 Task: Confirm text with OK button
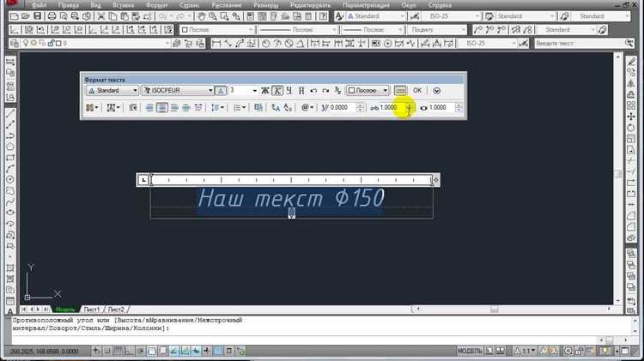click(x=416, y=91)
